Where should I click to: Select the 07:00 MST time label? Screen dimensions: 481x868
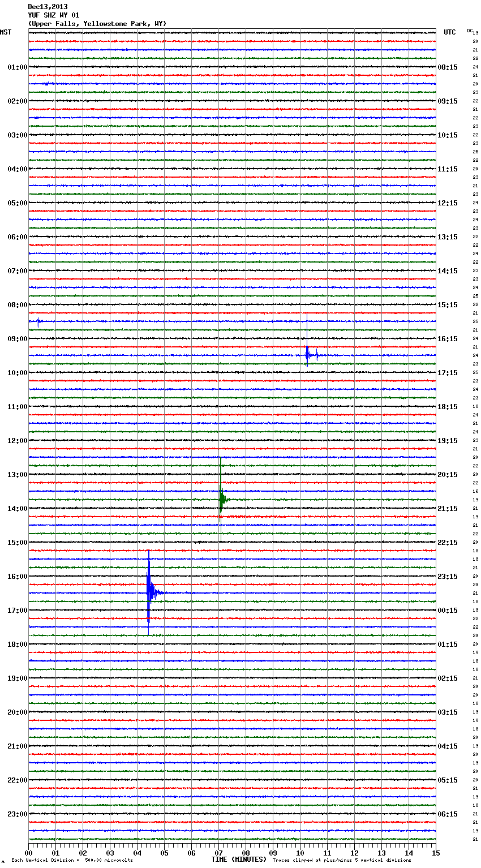point(17,271)
